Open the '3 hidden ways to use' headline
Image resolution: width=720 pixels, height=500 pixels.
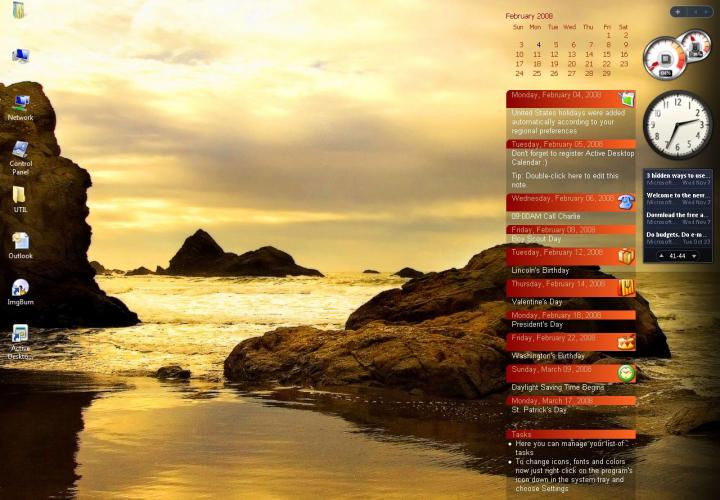click(677, 176)
